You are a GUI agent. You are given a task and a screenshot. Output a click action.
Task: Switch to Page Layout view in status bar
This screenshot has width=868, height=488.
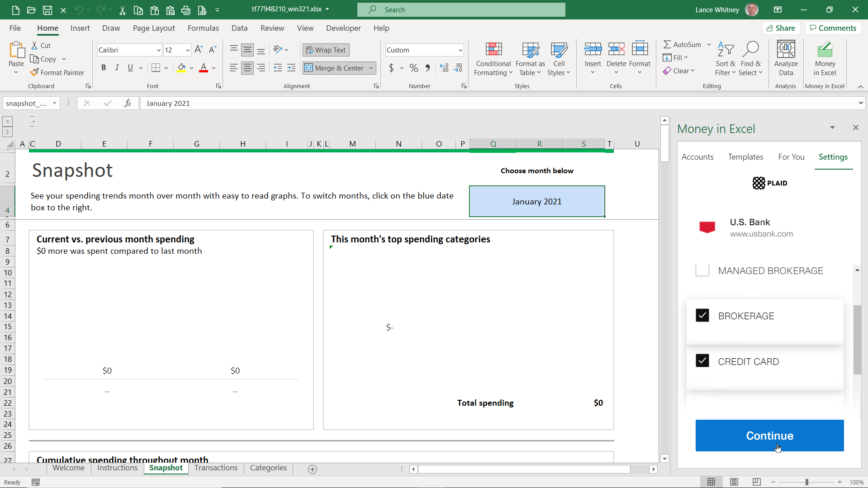coord(734,482)
